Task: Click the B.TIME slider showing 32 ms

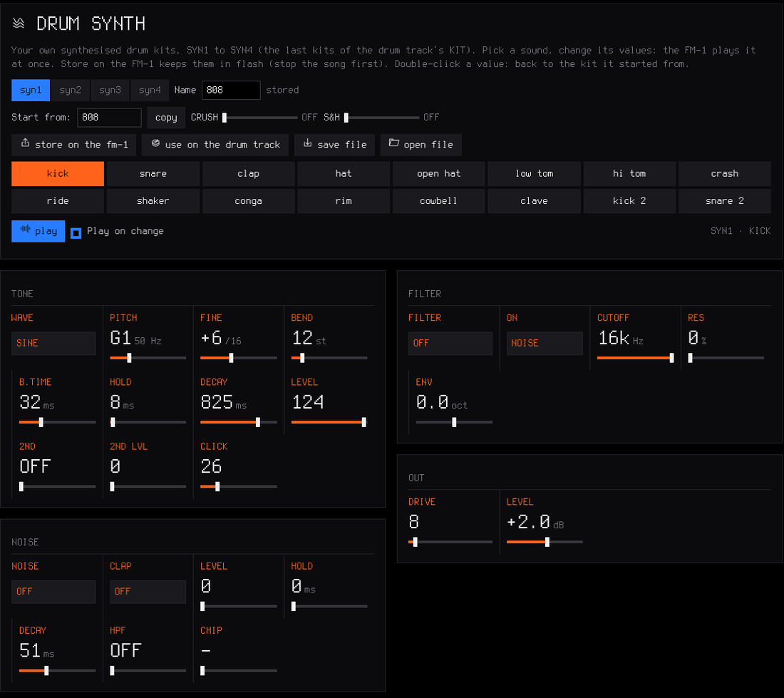Action: (x=57, y=423)
